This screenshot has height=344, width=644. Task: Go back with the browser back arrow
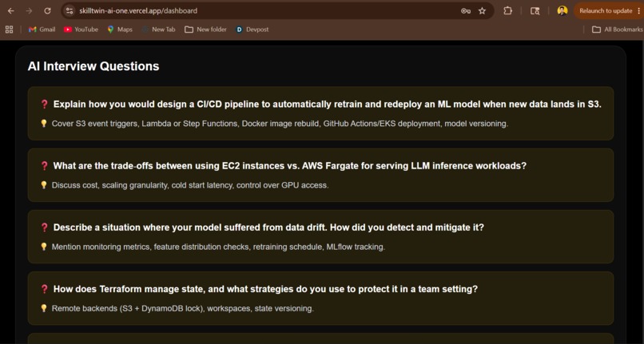pos(11,11)
